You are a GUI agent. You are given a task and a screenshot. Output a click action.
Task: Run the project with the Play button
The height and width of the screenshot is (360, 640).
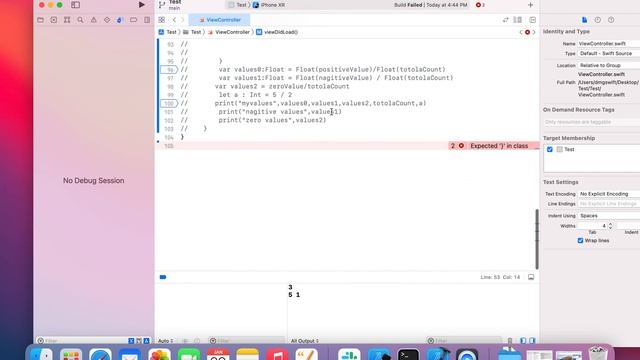point(142,5)
